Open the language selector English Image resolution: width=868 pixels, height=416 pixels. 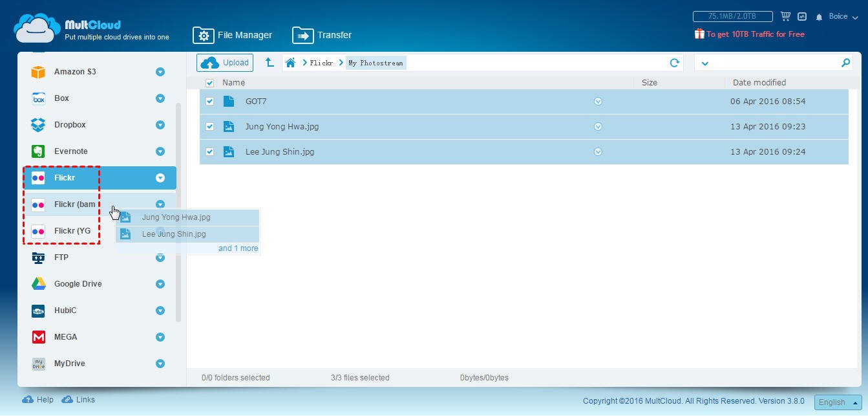838,402
